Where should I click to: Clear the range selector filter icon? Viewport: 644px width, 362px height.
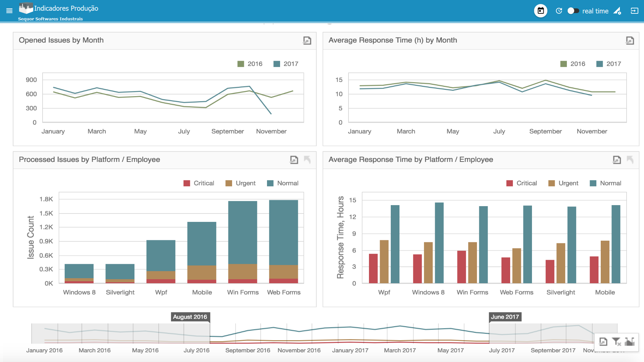tap(616, 342)
